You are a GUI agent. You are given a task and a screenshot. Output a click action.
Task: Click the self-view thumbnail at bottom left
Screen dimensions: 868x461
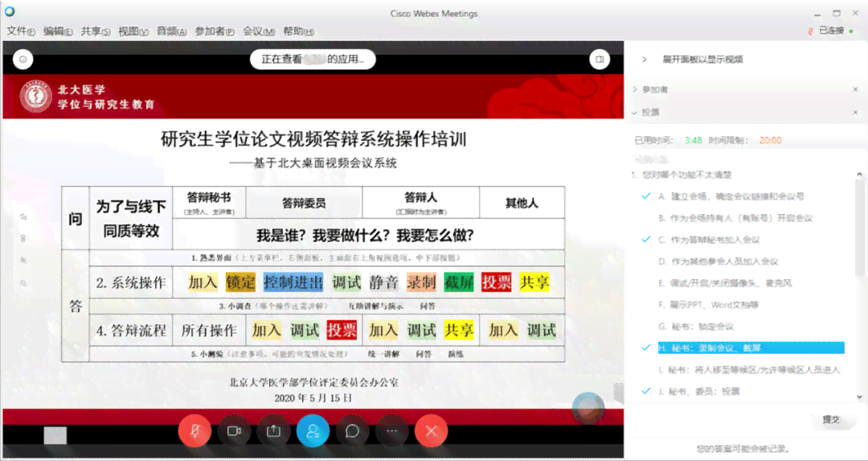[x=55, y=435]
